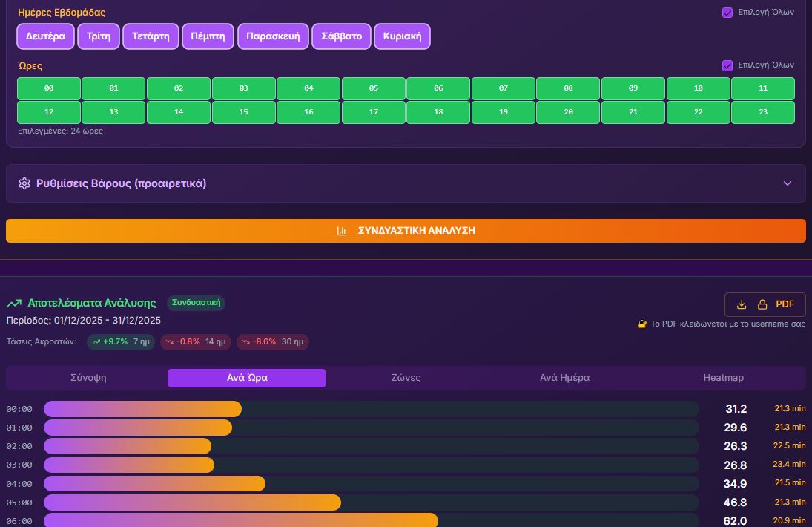Click the 03:00 hourly bar
The height and width of the screenshot is (527, 812).
tap(372, 465)
